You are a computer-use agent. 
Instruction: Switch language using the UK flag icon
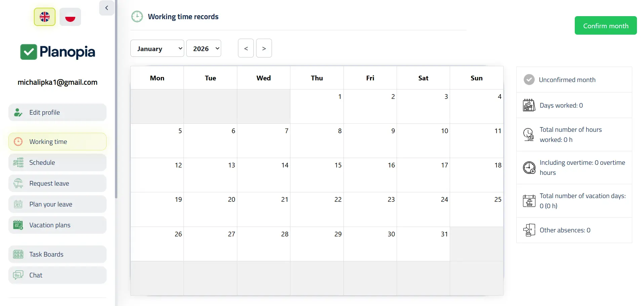tap(45, 17)
